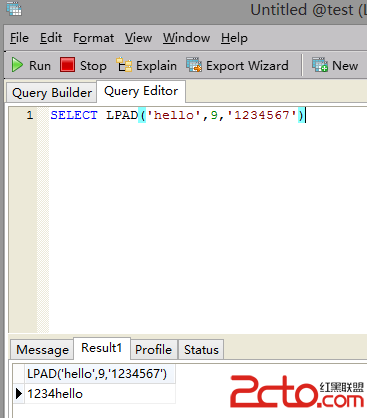Select the Result1 tab
Image resolution: width=367 pixels, height=418 pixels.
pyautogui.click(x=102, y=348)
